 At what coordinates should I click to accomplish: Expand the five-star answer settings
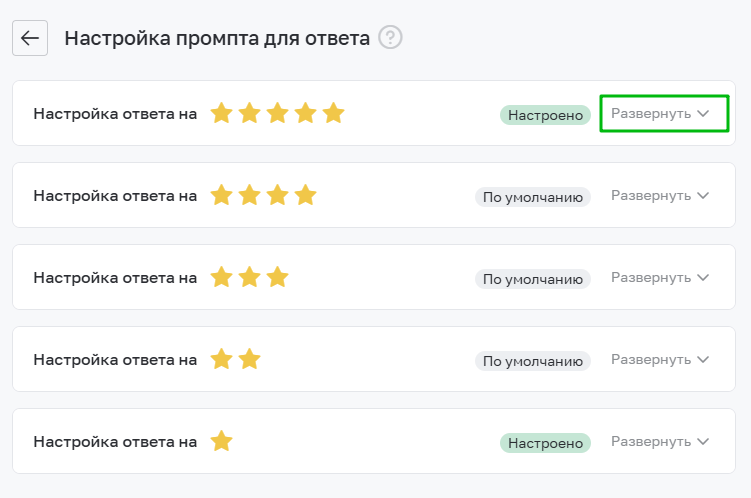(660, 114)
